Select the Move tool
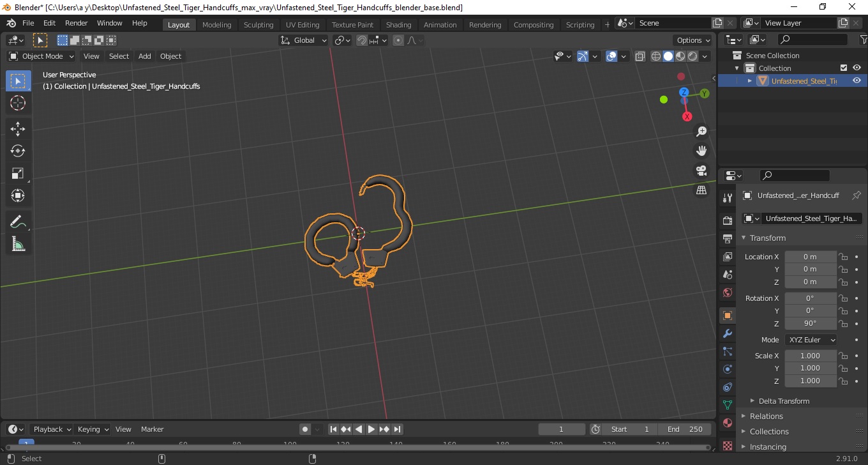868x465 pixels. pyautogui.click(x=18, y=129)
